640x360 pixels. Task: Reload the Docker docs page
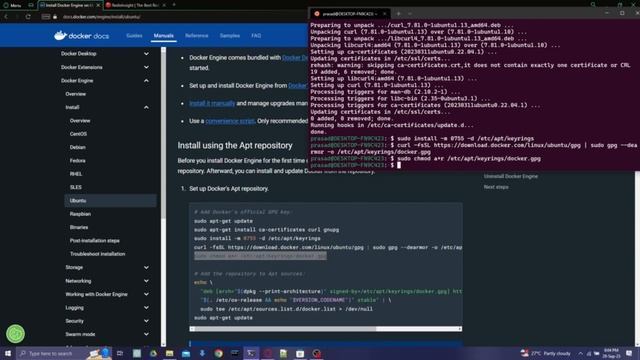pos(28,17)
